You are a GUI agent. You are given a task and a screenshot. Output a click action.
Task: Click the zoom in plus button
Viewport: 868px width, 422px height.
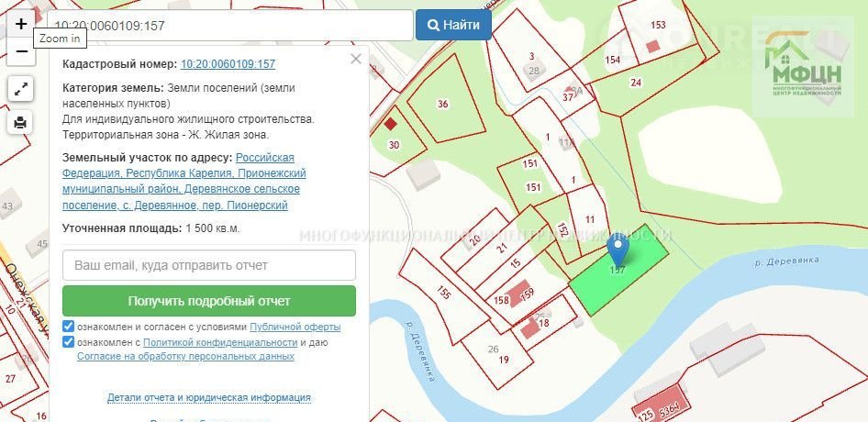click(x=22, y=24)
